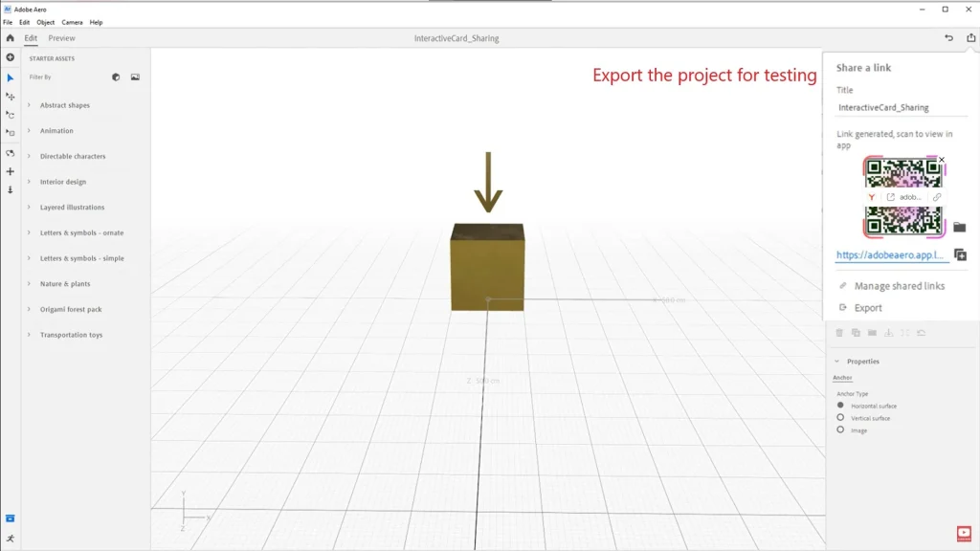Click the Snap to ground icon
Viewport: 980px width, 551px height.
click(889, 333)
